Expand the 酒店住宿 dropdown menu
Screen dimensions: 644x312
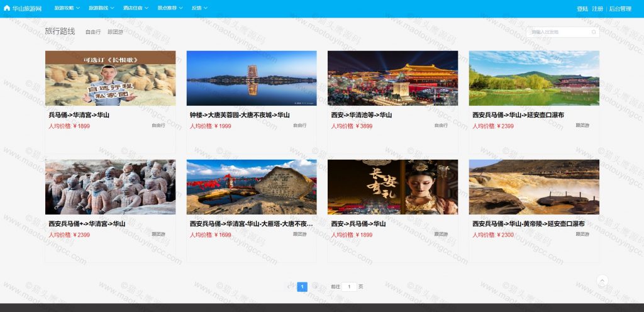click(136, 8)
